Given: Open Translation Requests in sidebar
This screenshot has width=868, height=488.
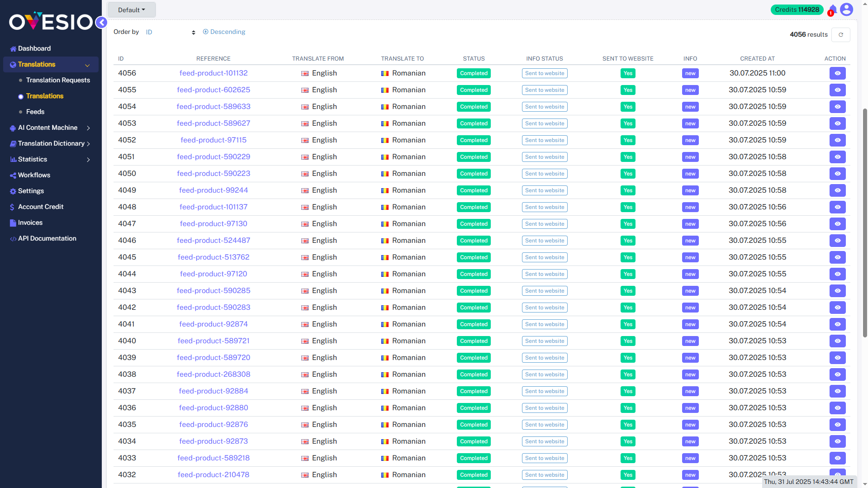Looking at the screenshot, I should [x=58, y=80].
